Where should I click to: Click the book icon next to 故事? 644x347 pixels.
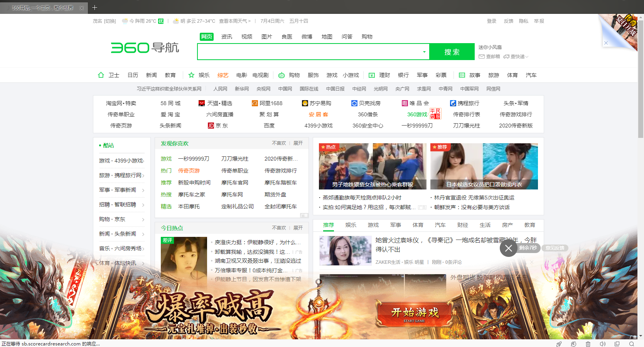(x=462, y=75)
